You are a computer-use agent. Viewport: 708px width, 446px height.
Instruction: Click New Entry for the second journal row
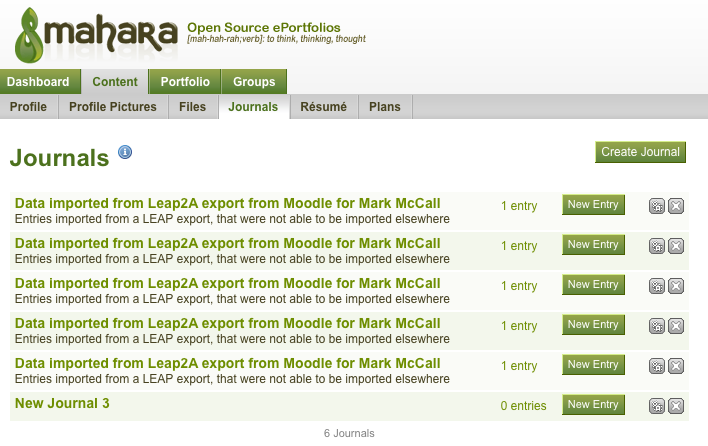(593, 245)
